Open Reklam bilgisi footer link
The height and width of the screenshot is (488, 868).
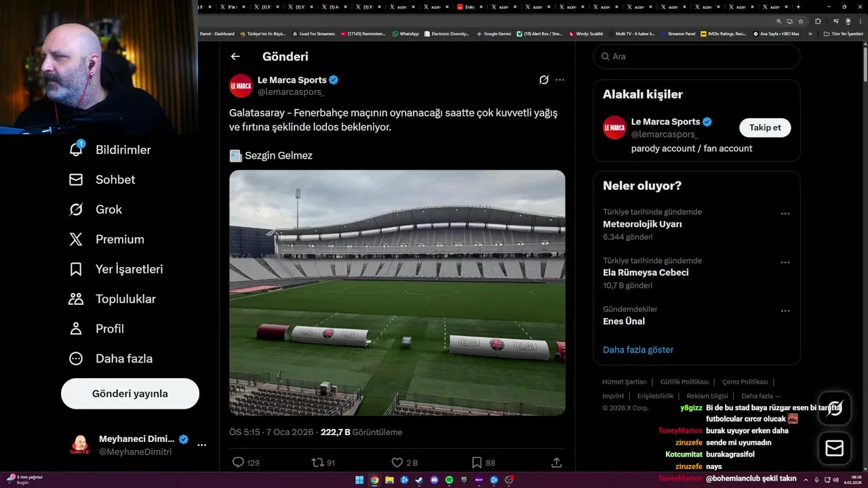click(707, 396)
